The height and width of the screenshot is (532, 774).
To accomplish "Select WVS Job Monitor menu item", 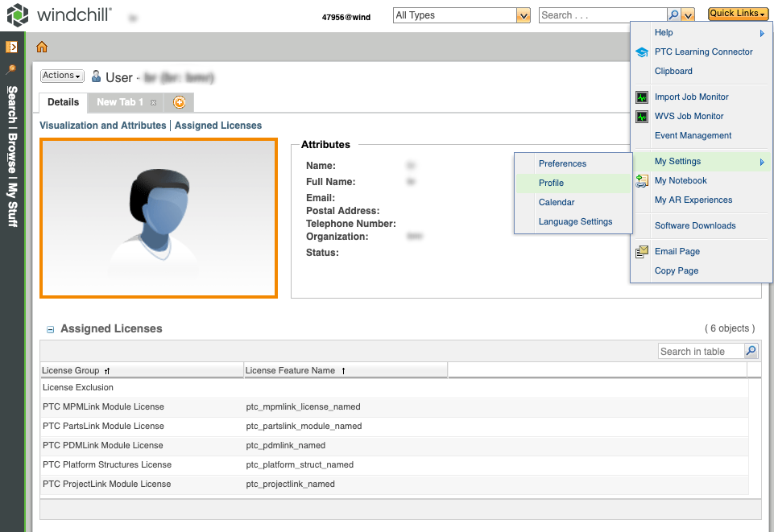I will pos(689,117).
